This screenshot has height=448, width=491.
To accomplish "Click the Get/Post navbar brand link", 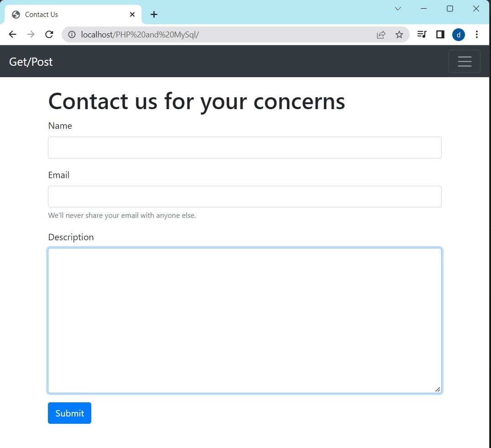I will (31, 62).
